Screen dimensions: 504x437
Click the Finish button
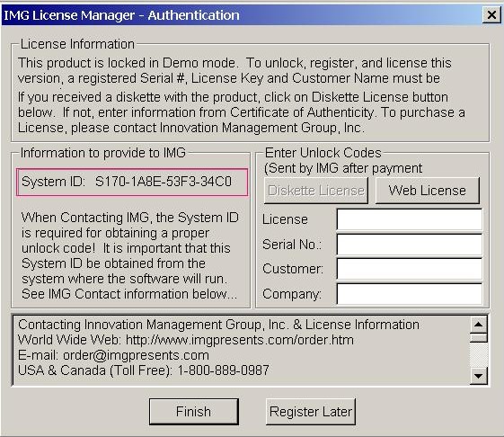[x=193, y=412]
